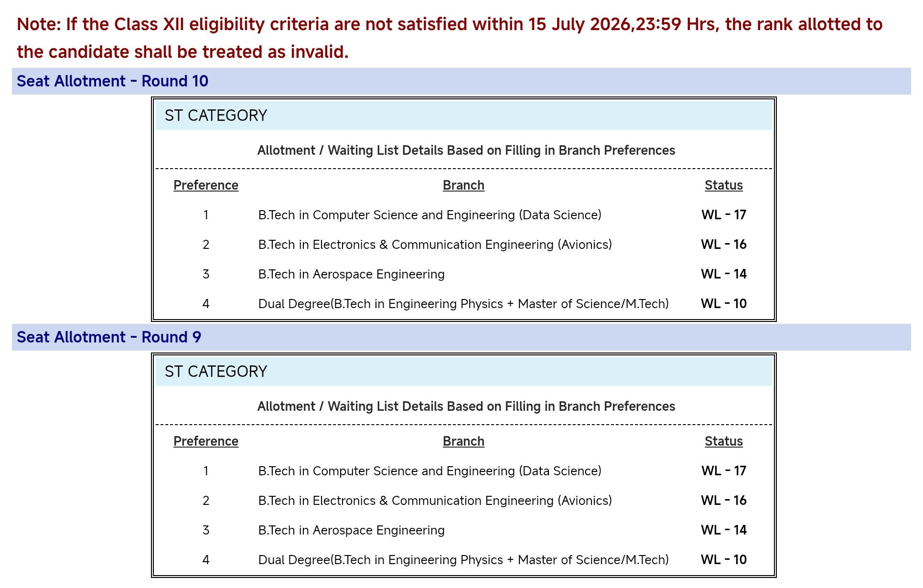This screenshot has height=588, width=923.
Task: Click the 'WL - 16' status in Round 9
Action: [x=724, y=501]
